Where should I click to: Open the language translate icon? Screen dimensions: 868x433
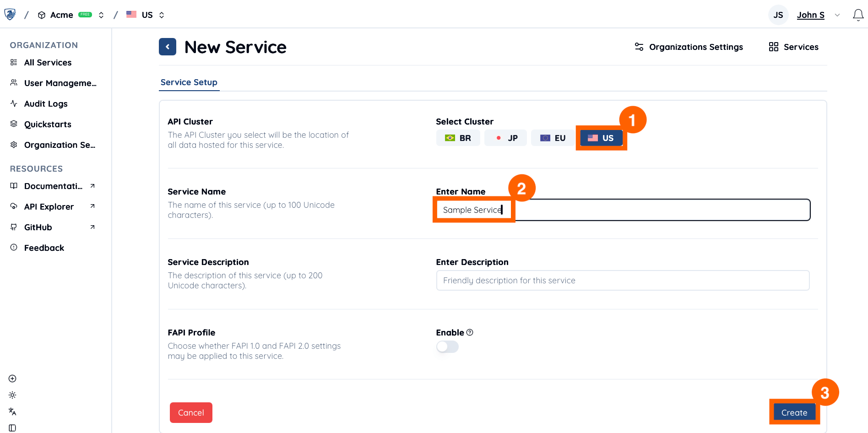(x=12, y=411)
